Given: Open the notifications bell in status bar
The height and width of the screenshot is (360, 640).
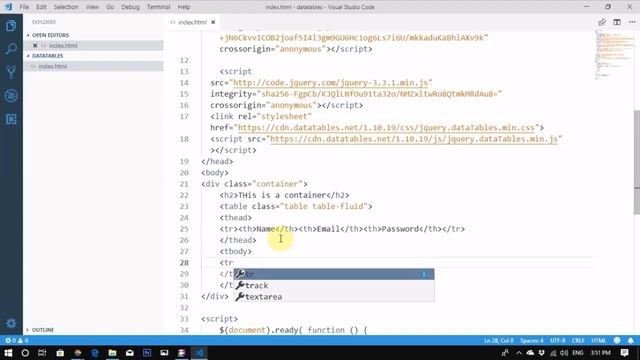Looking at the screenshot, I should (x=631, y=340).
